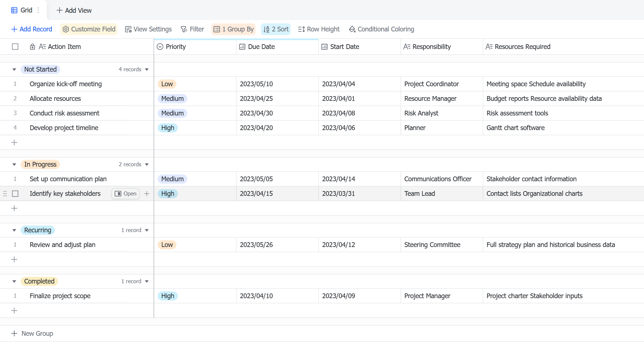The width and height of the screenshot is (644, 342).
Task: Click the Add Record button
Action: point(32,29)
